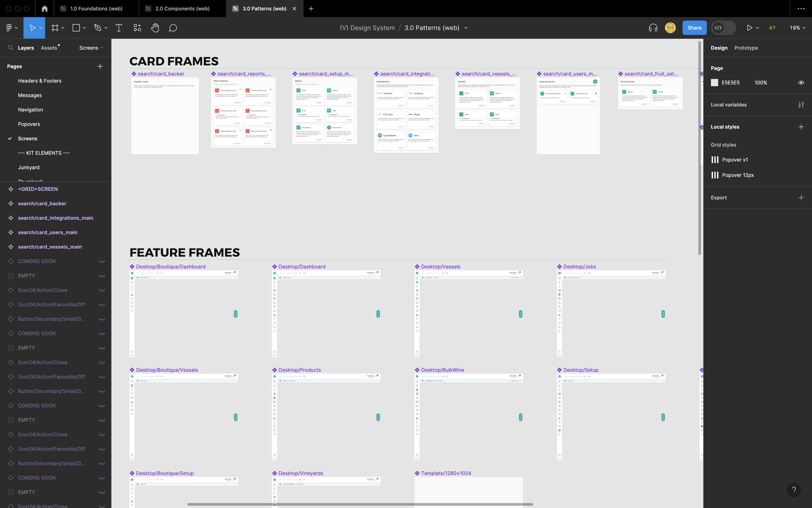Viewport: 812px width, 508px height.
Task: Select the <GRID>SCREEN layer
Action: tap(38, 189)
